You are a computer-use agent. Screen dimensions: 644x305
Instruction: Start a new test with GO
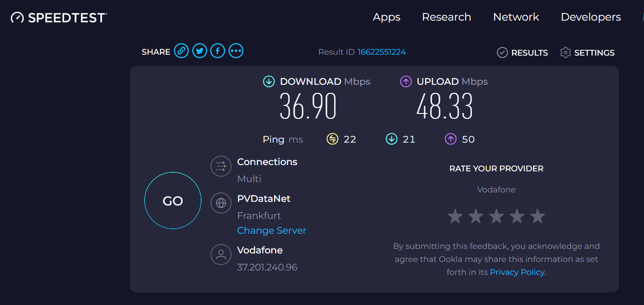(x=173, y=200)
